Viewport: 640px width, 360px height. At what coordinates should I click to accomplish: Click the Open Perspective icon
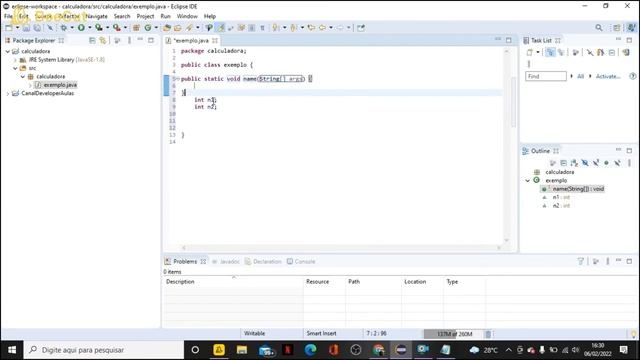pos(617,28)
